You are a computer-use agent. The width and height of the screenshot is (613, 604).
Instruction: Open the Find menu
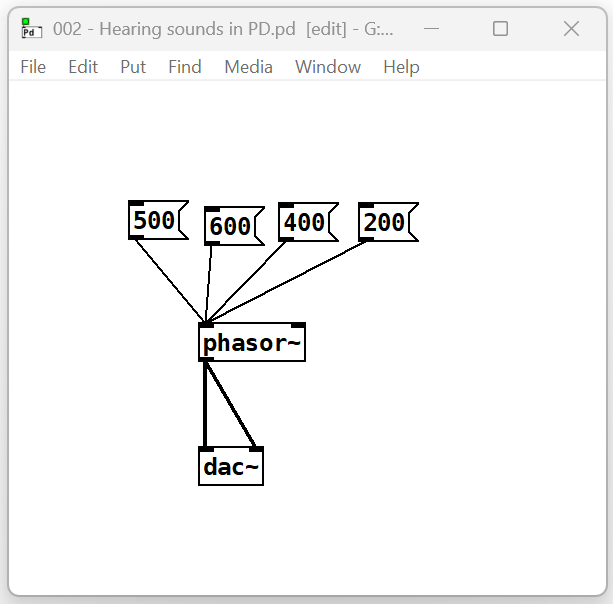pos(185,67)
